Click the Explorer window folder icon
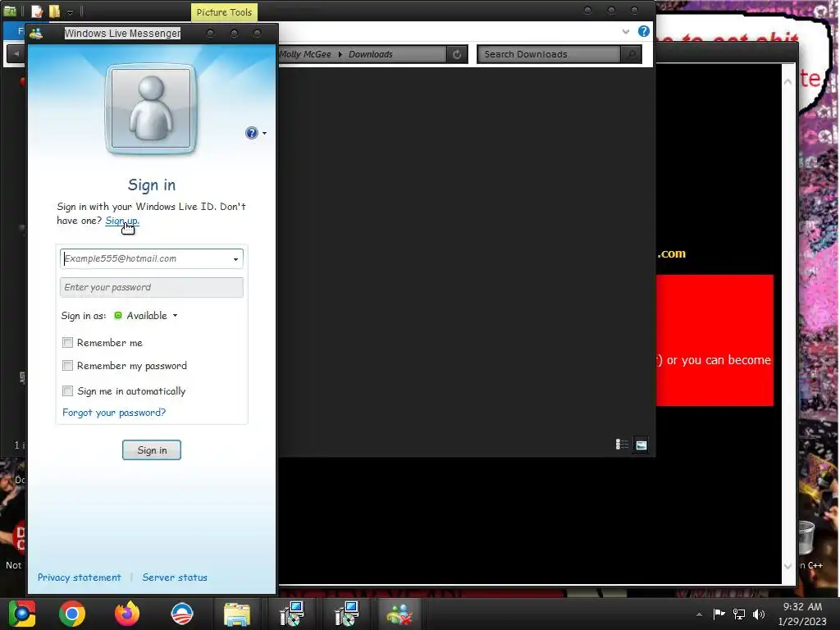840x630 pixels. coord(10,11)
